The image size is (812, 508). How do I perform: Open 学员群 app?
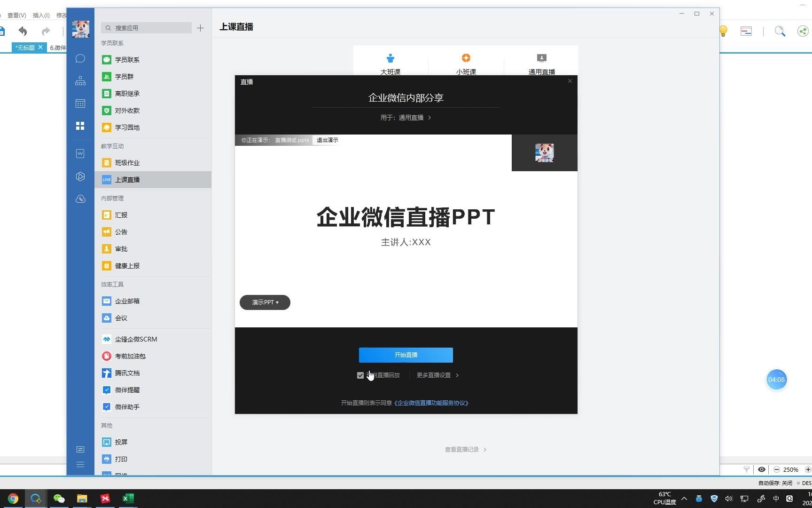pyautogui.click(x=153, y=77)
